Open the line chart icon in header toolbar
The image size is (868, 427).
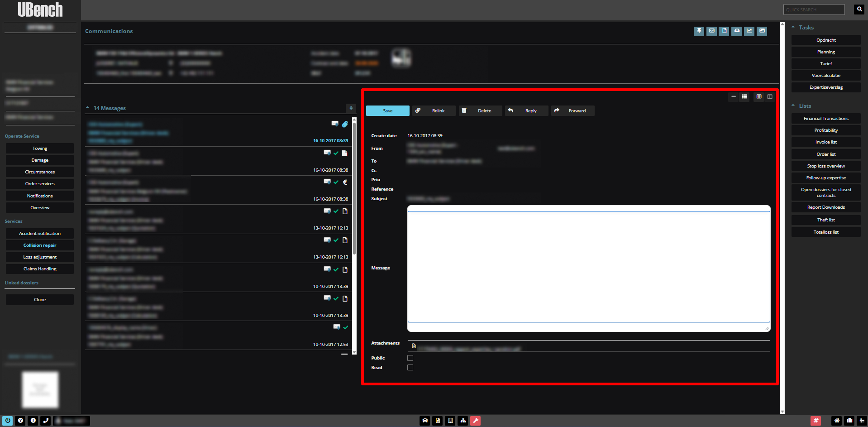pos(749,31)
